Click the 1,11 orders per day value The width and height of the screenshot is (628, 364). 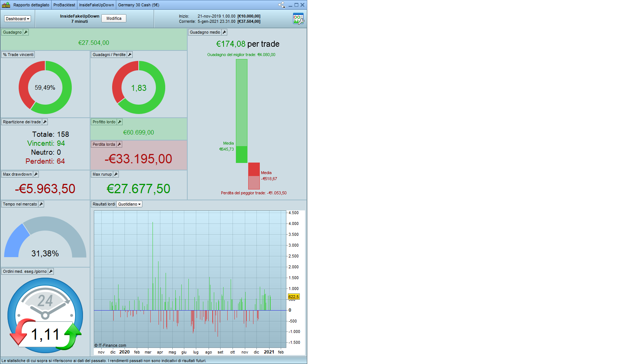[x=45, y=334]
